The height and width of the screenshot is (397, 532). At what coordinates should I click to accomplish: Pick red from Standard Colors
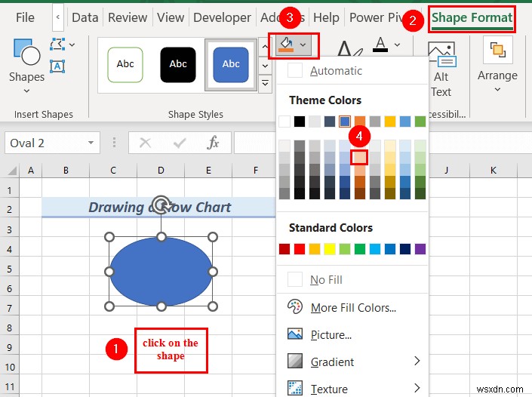pyautogui.click(x=300, y=249)
